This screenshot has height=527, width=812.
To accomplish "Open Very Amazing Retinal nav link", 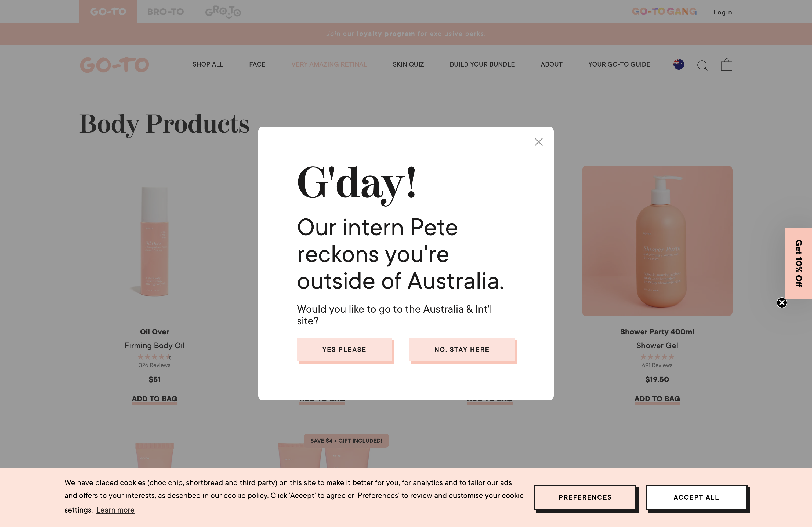I will [329, 64].
